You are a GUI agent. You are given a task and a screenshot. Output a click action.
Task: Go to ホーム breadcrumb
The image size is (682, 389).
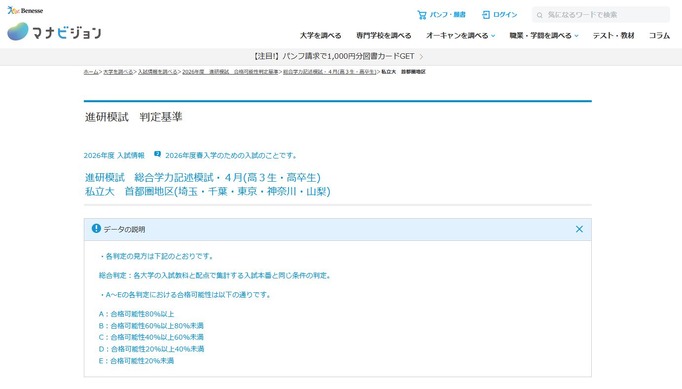[x=91, y=72]
